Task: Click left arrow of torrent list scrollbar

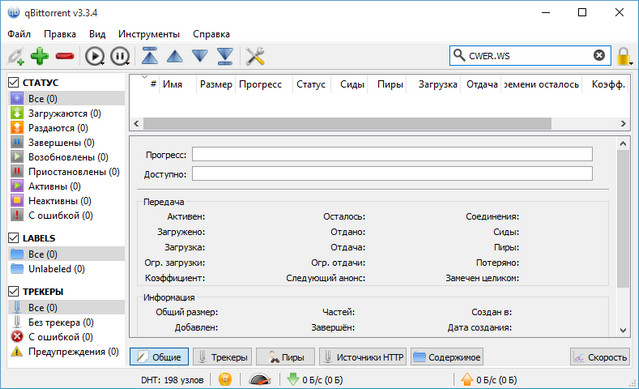Action: pos(137,123)
